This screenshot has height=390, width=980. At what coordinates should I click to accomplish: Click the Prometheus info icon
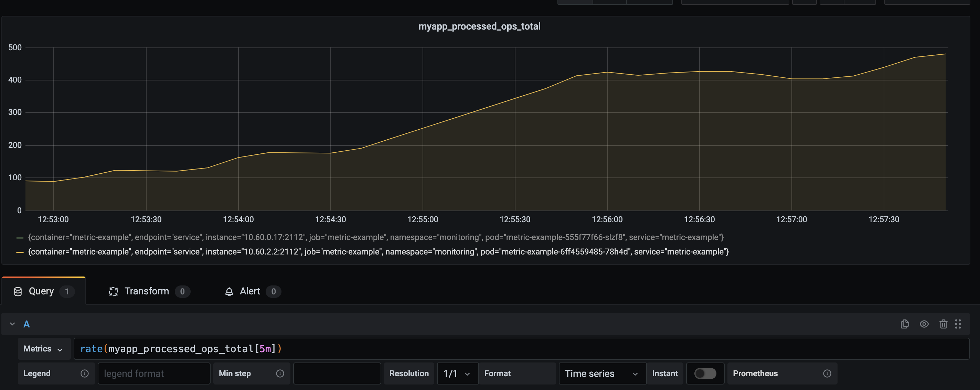click(x=826, y=373)
